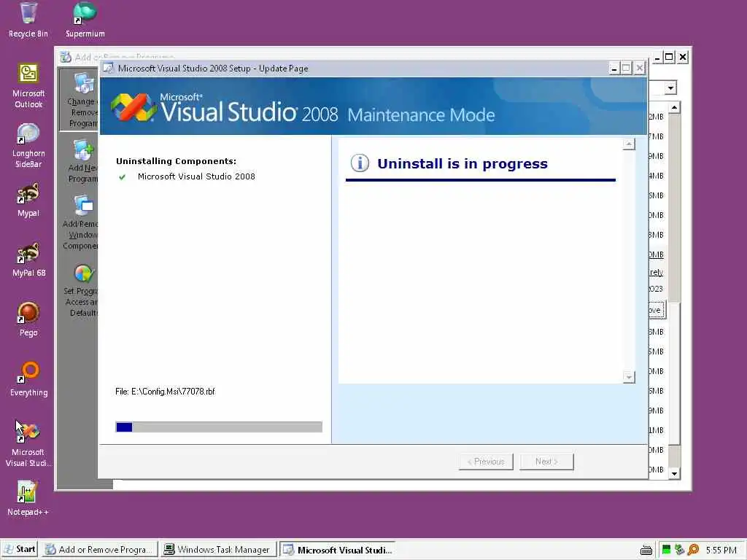Click the Visual Studio logo in the banner

coord(134,107)
